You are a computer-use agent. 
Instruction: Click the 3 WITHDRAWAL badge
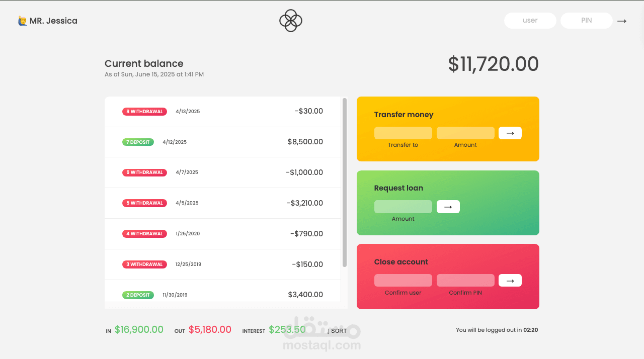coord(144,264)
